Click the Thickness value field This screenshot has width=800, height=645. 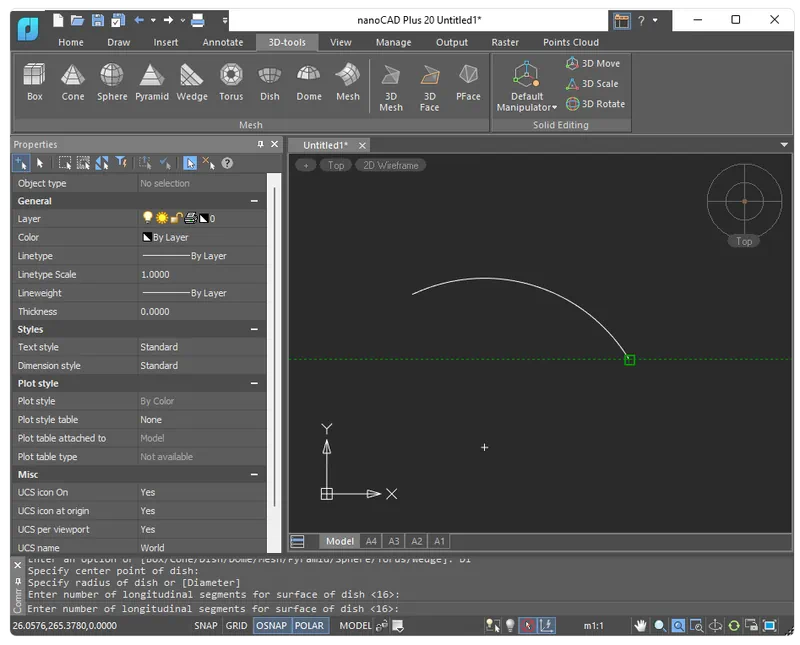tap(202, 312)
